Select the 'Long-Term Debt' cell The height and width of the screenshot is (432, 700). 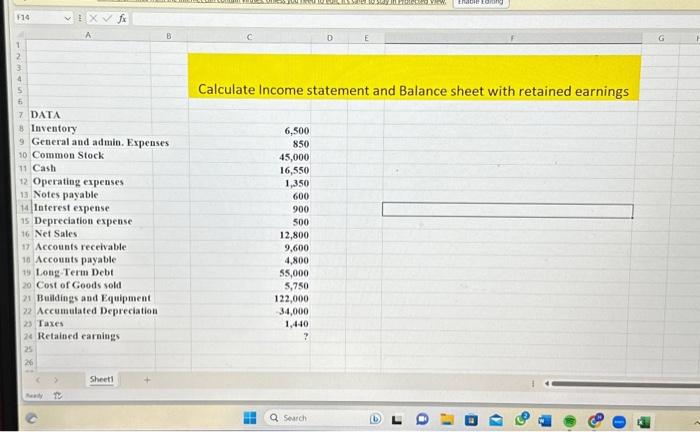tap(75, 272)
